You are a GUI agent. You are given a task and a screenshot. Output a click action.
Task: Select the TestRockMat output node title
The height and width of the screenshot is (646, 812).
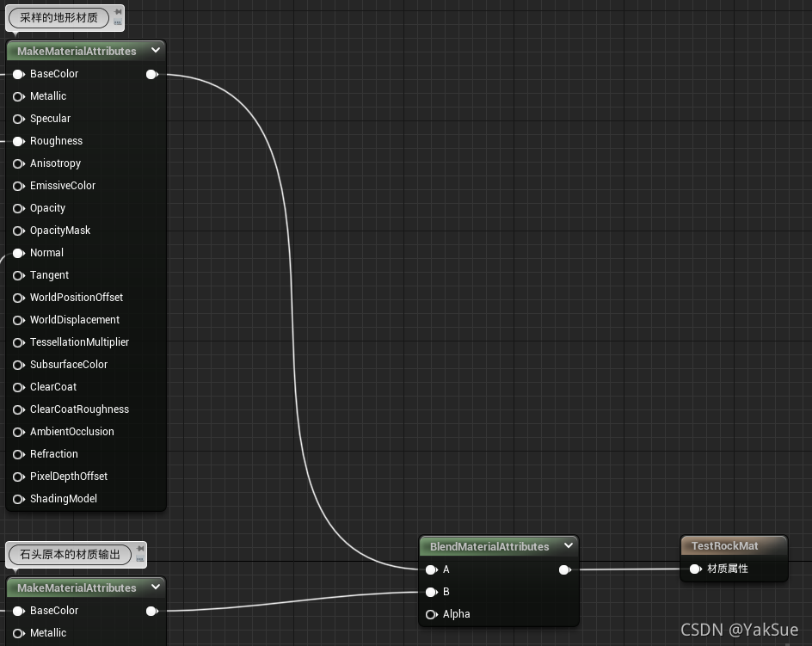coord(724,545)
